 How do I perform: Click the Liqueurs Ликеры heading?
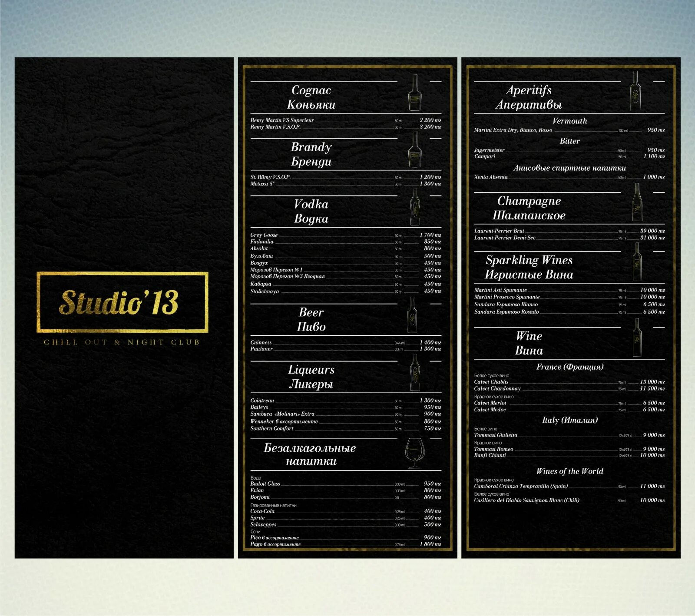(x=311, y=377)
